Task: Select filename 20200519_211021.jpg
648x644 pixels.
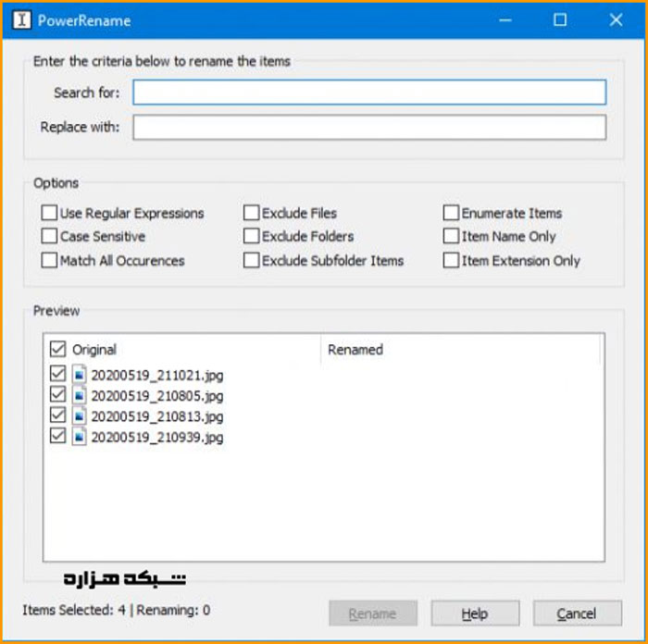Action: 157,375
